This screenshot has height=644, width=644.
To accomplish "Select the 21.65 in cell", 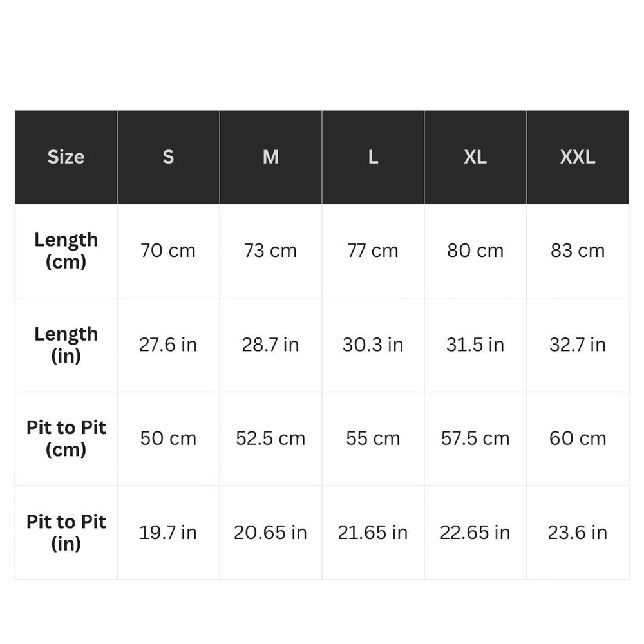I will pos(373,533).
